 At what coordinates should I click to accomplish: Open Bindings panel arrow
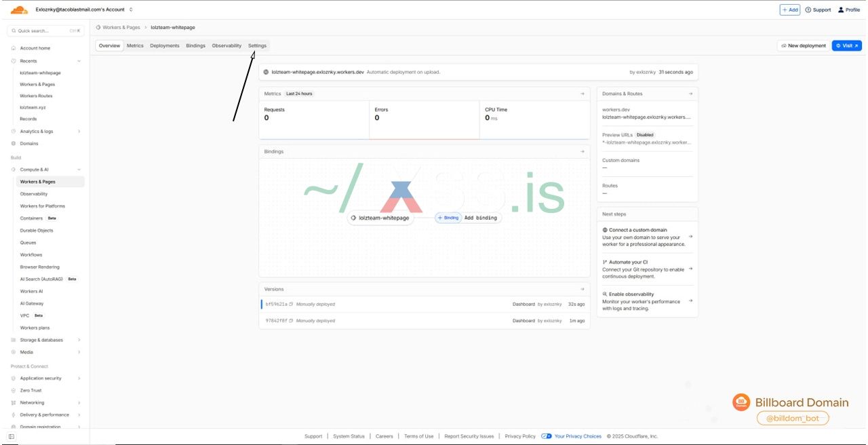point(583,151)
